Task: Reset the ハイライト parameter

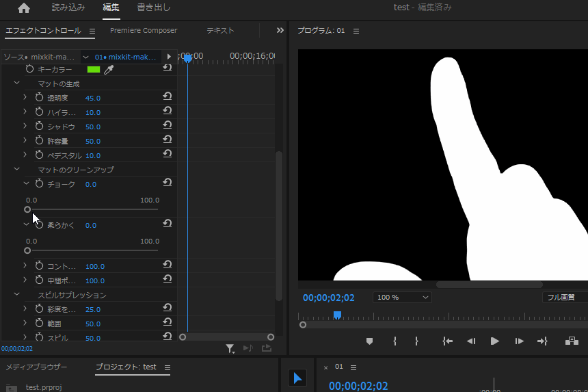Action: [x=168, y=111]
